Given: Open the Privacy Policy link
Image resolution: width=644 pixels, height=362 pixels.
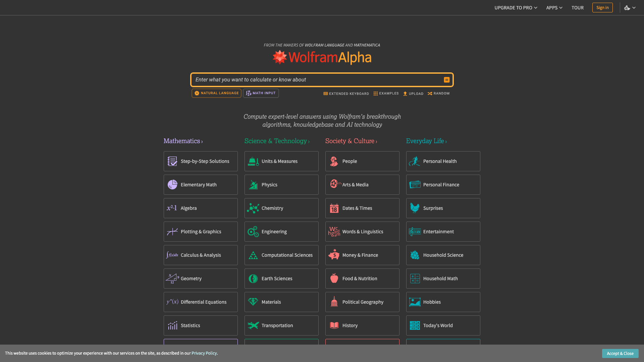Looking at the screenshot, I should pos(204,353).
